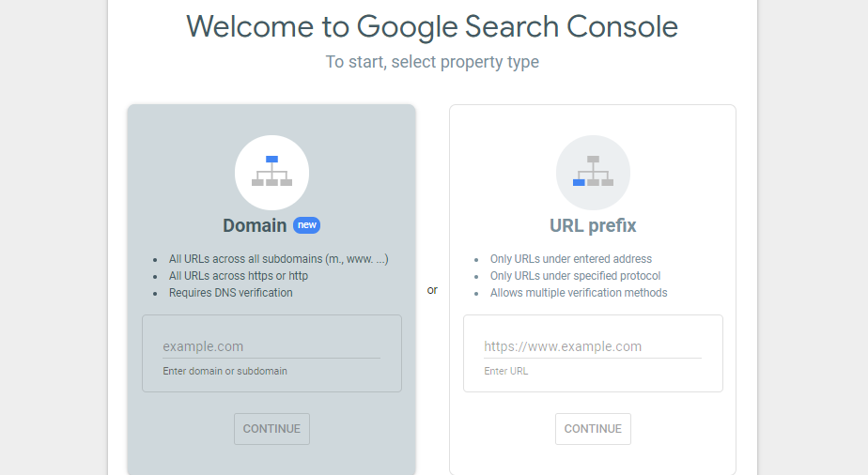Viewport: 868px width, 475px height.
Task: Click 'All URLs across https or http' text
Action: coord(239,276)
